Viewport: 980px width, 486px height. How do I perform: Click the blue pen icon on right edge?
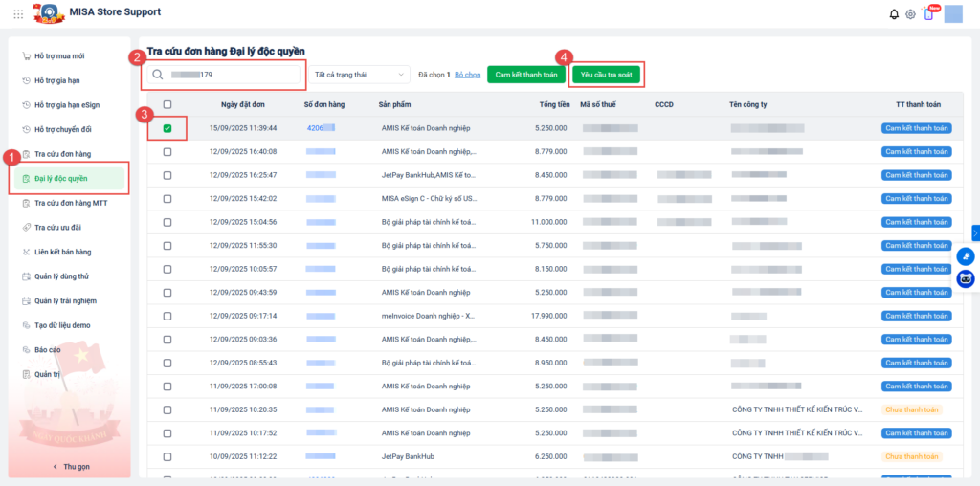[x=965, y=255]
